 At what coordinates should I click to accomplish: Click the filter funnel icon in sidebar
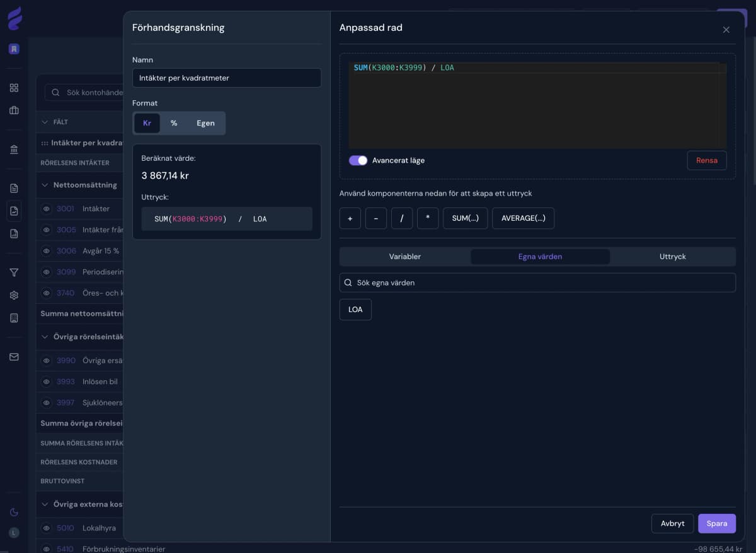tap(14, 272)
